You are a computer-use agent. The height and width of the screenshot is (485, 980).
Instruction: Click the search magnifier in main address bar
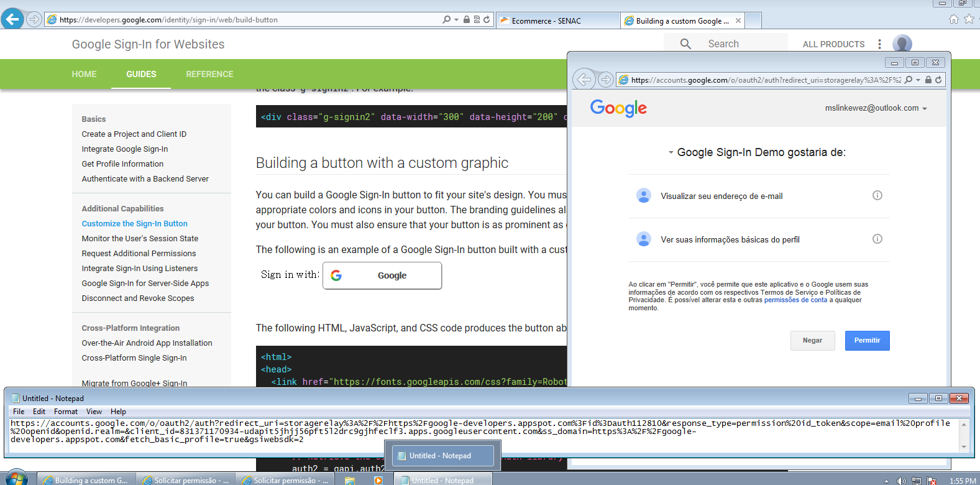446,19
